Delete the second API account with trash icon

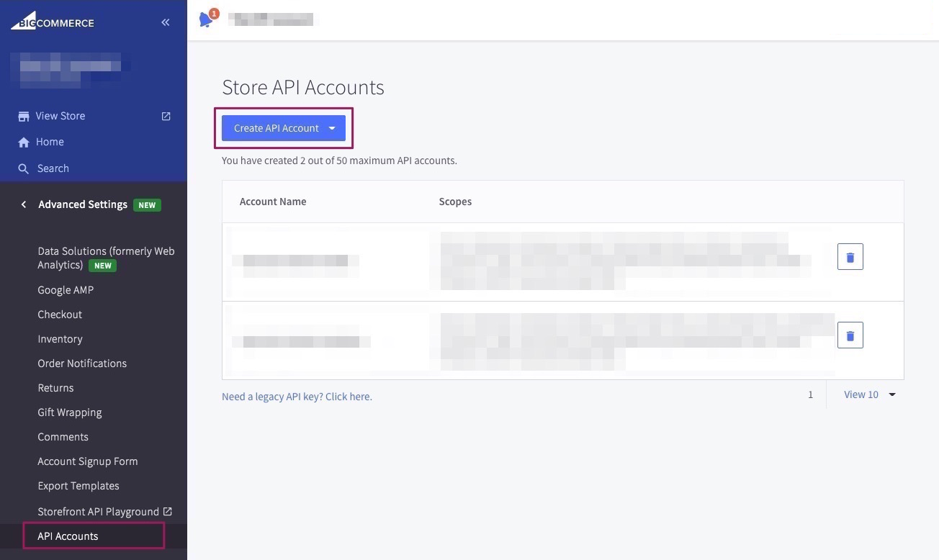850,335
